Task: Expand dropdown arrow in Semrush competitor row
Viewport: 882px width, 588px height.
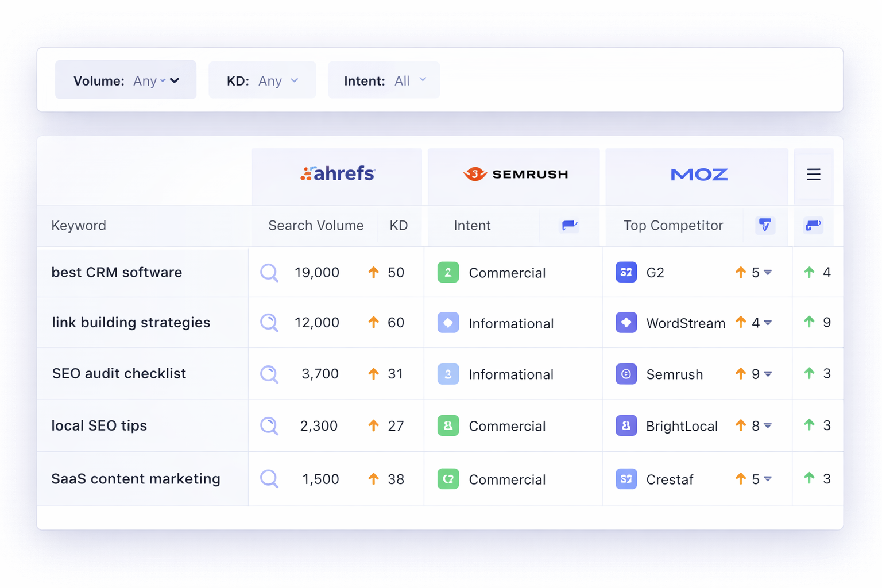Action: (x=768, y=374)
